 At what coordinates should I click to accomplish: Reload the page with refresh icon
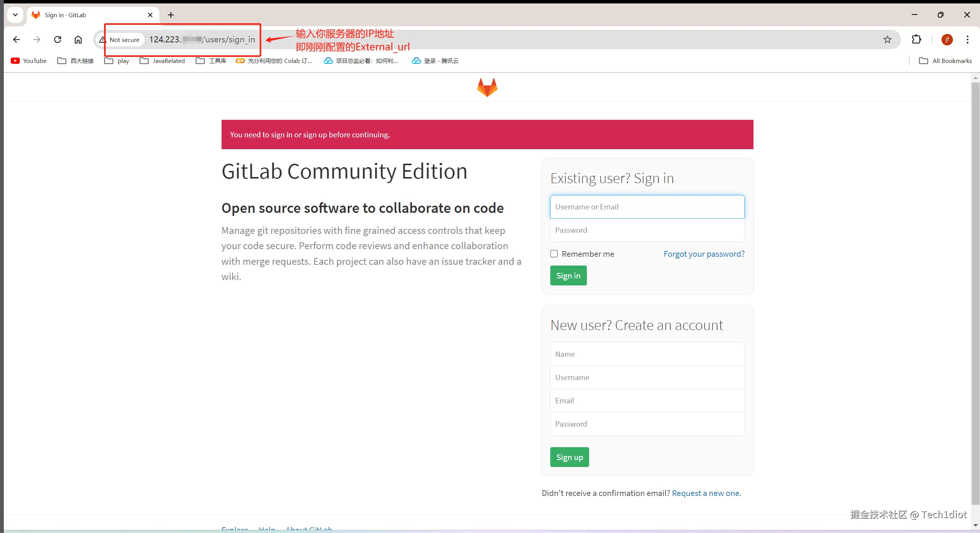click(x=58, y=40)
